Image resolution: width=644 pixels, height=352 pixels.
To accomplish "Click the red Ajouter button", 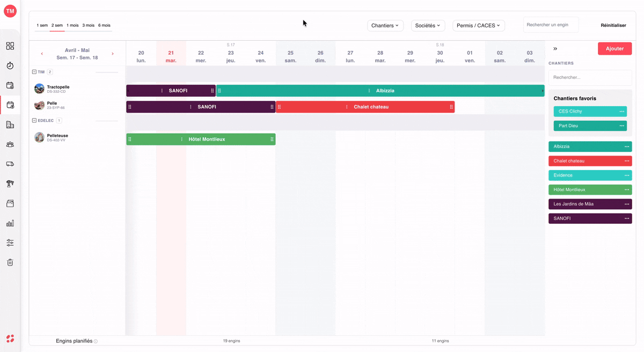I will click(x=615, y=49).
